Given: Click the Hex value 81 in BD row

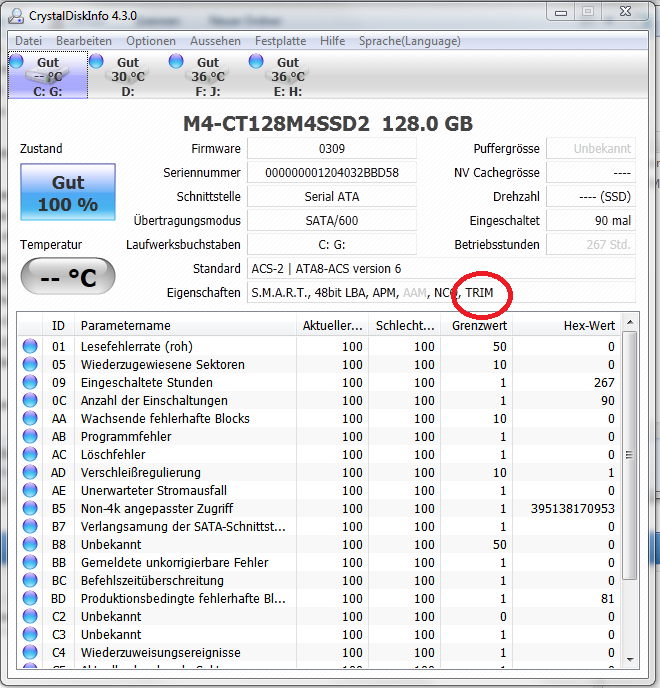Looking at the screenshot, I should point(608,598).
